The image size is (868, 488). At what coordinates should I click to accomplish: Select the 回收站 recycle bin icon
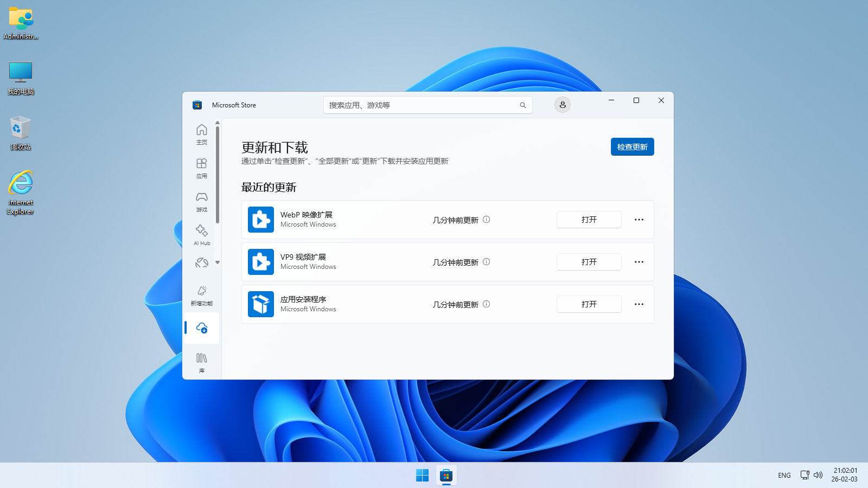pyautogui.click(x=21, y=133)
